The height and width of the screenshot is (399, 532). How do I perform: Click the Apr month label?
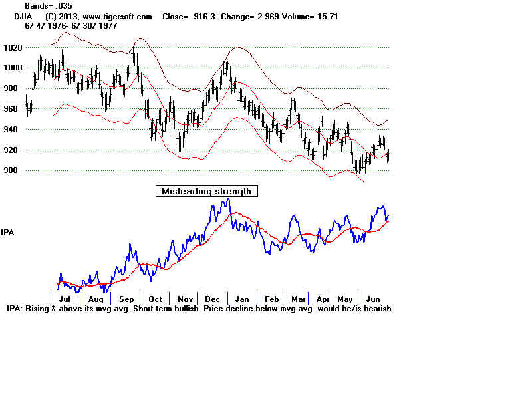tap(323, 299)
